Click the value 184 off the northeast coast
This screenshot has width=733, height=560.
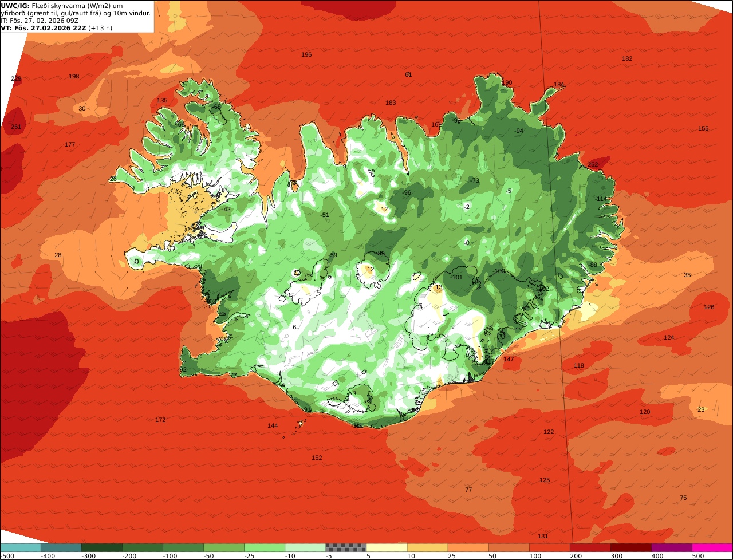559,84
